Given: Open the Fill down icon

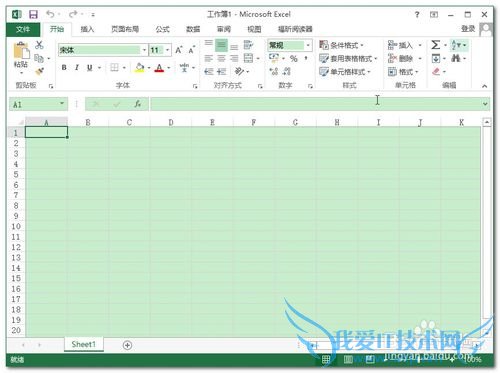Looking at the screenshot, I should (x=436, y=59).
